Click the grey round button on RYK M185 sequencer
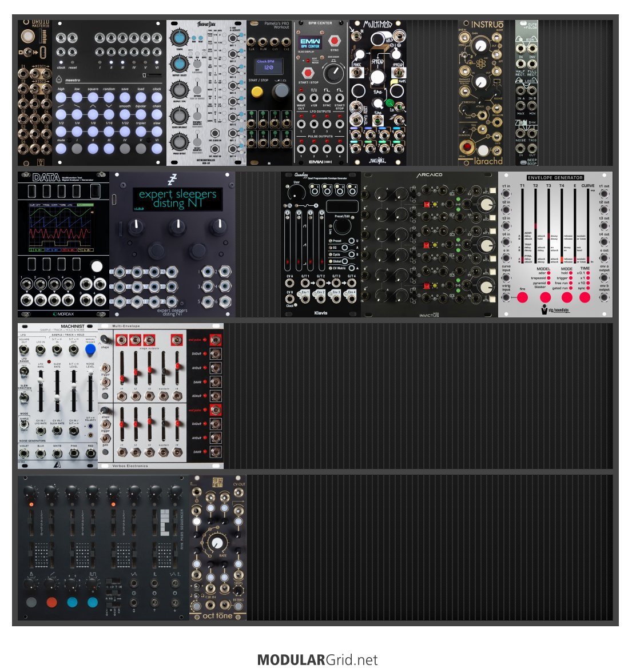Image resolution: width=636 pixels, height=672 pixels. (x=31, y=602)
